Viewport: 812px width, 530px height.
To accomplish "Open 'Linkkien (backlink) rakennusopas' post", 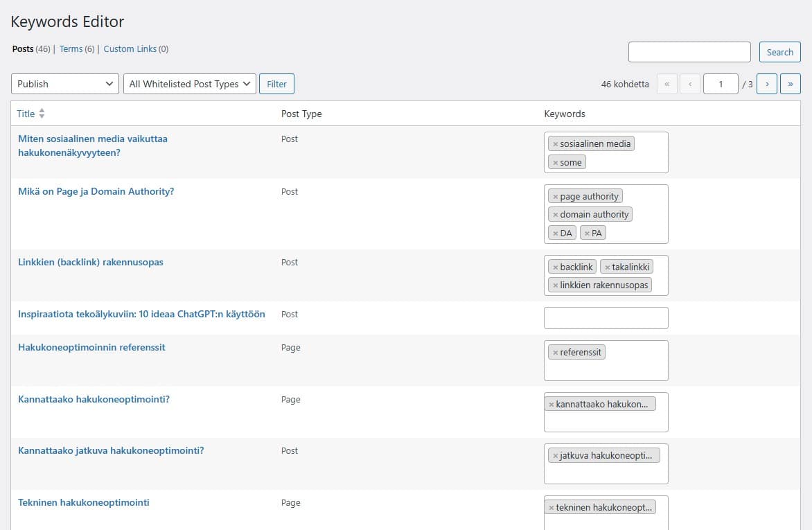I will click(x=91, y=262).
